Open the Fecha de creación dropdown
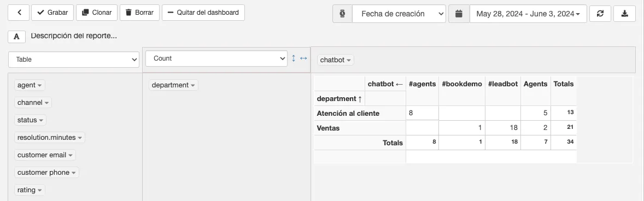This screenshot has width=644, height=201. coord(399,14)
